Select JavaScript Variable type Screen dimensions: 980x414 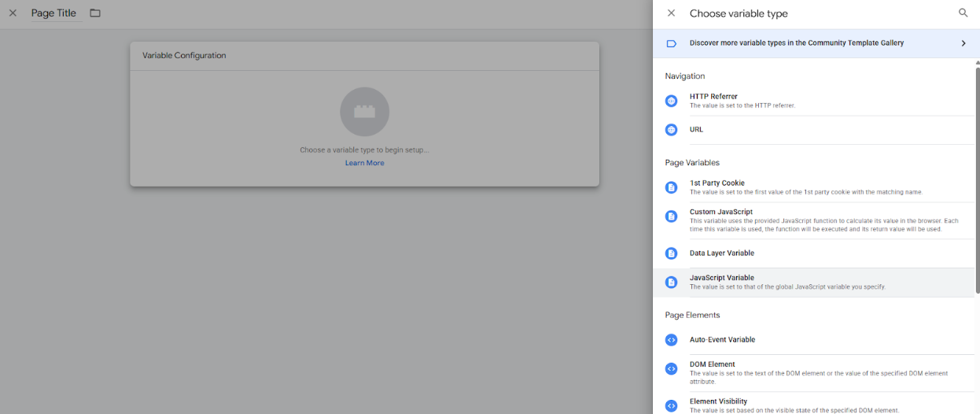pos(722,278)
